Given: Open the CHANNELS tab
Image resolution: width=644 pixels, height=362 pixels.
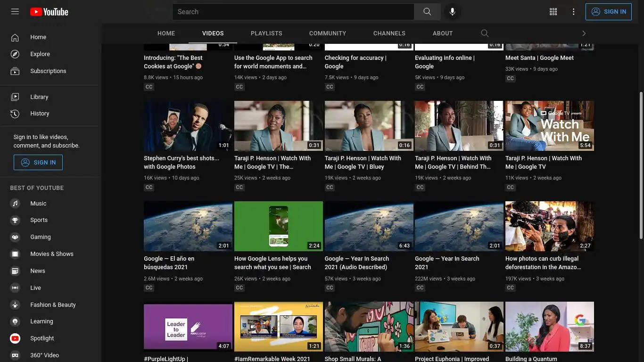Looking at the screenshot, I should point(389,33).
